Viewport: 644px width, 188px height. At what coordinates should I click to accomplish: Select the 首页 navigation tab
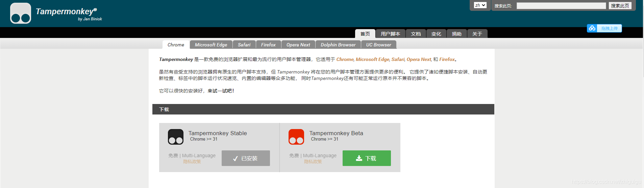(x=365, y=34)
